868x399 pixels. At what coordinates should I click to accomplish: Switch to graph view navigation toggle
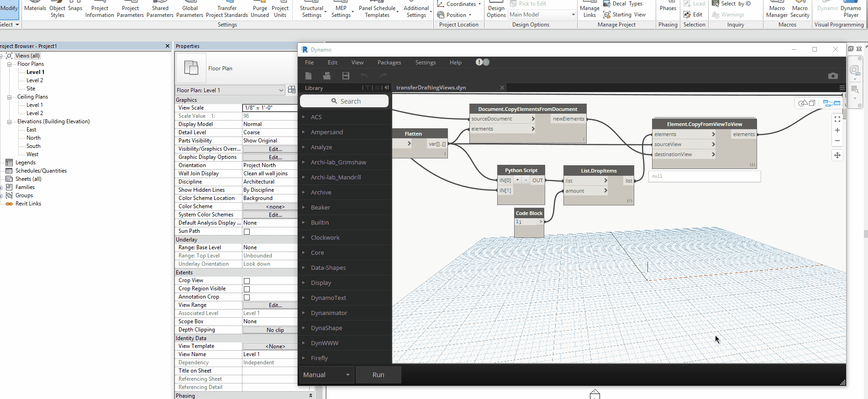[x=831, y=103]
